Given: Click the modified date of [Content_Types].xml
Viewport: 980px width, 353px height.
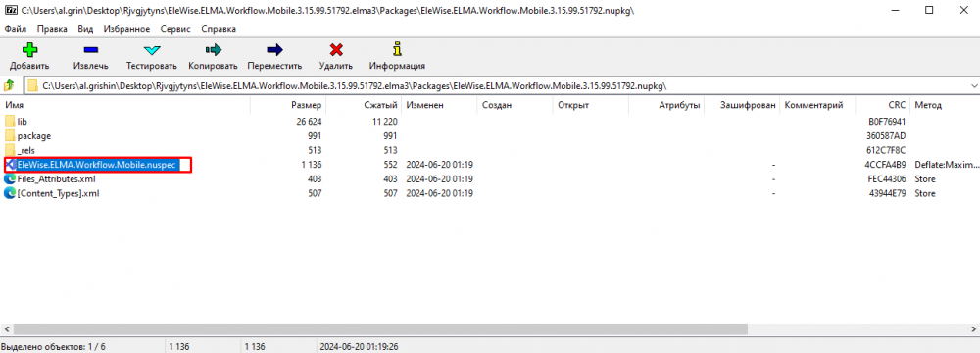Looking at the screenshot, I should [439, 193].
